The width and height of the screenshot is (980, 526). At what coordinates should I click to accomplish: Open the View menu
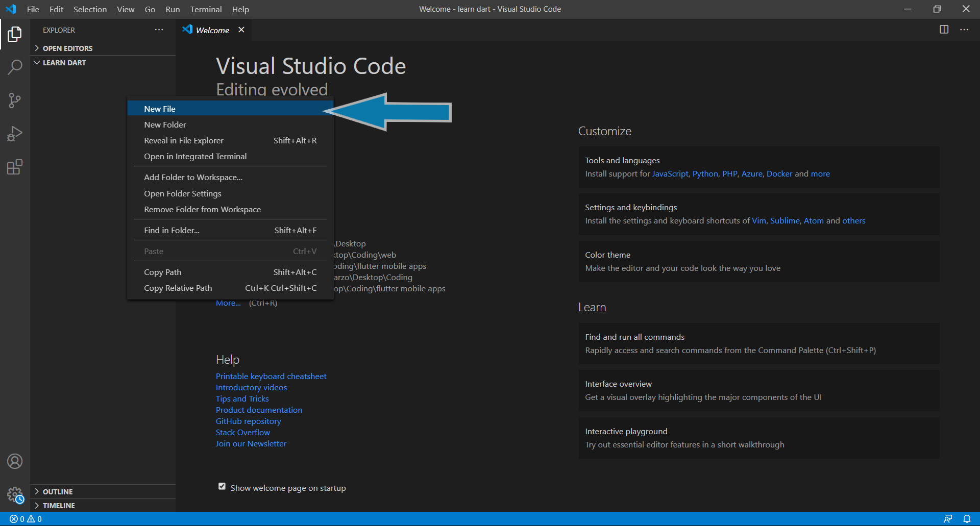(126, 9)
